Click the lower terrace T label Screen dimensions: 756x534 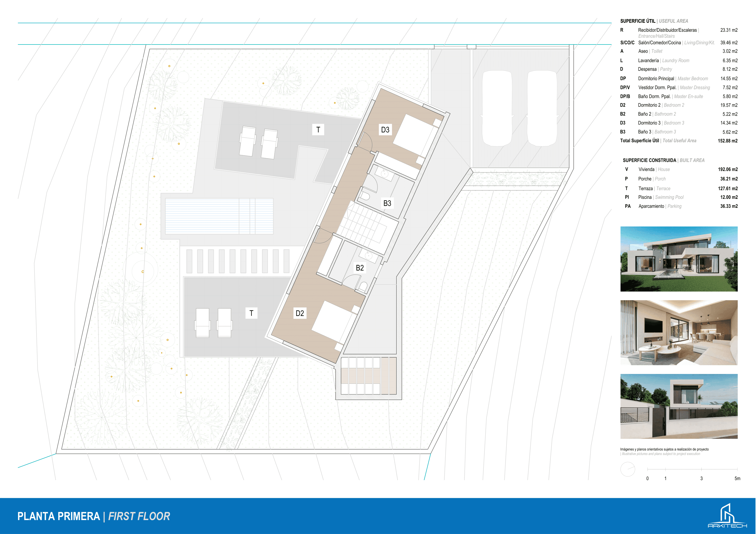[251, 313]
